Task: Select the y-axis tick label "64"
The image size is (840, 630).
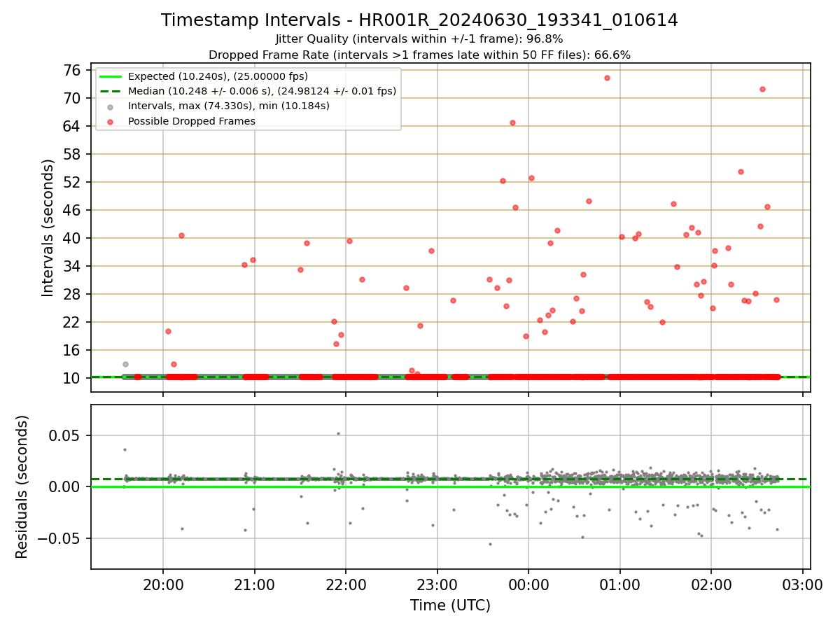Action: tap(71, 126)
